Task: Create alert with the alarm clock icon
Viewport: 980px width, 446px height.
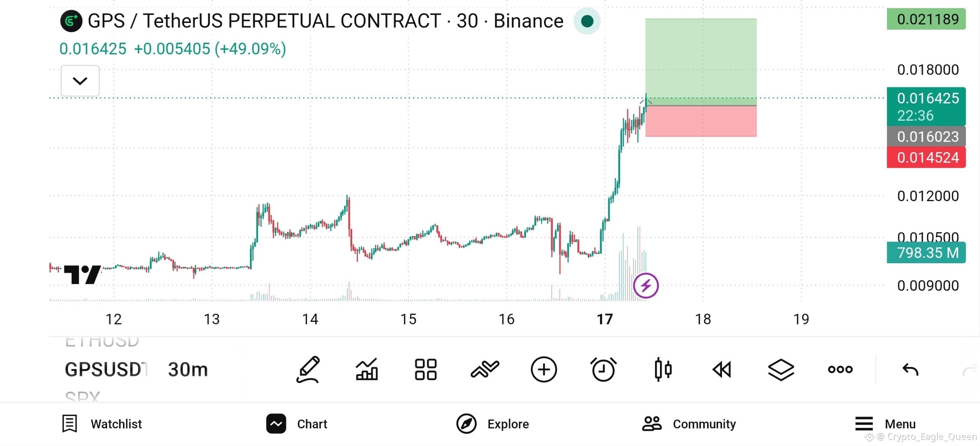Action: click(x=603, y=369)
